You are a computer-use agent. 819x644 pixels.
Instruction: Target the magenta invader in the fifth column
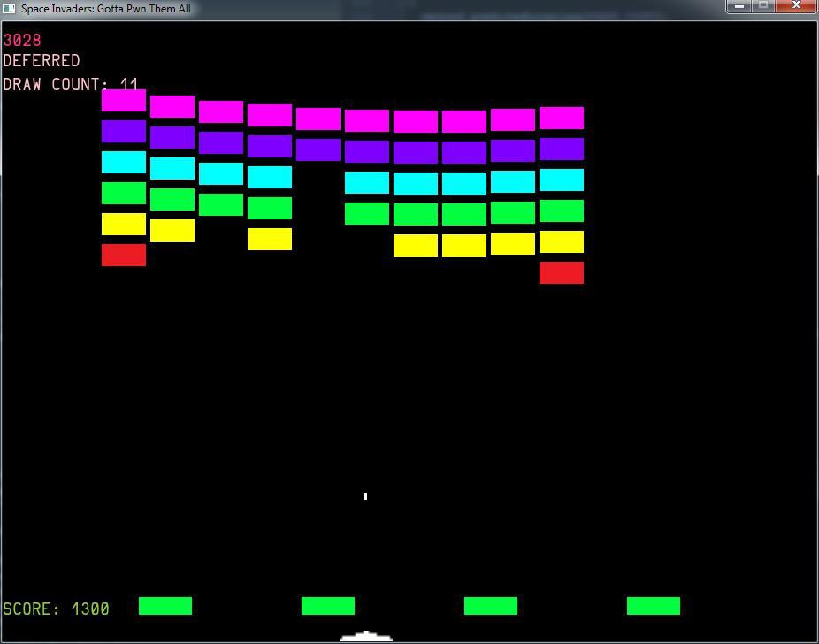(x=318, y=119)
